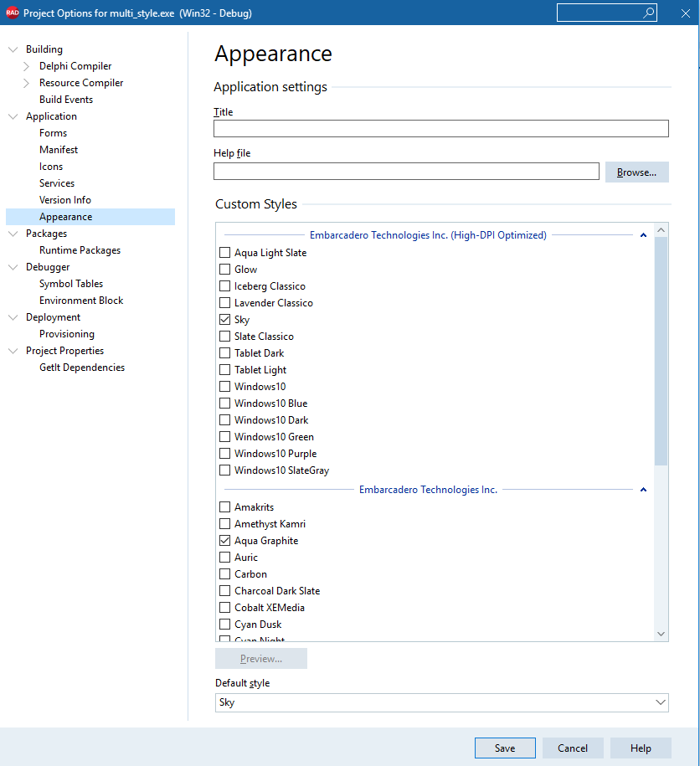Focus the options search box
Viewport: 700px width, 766px height.
[607, 13]
